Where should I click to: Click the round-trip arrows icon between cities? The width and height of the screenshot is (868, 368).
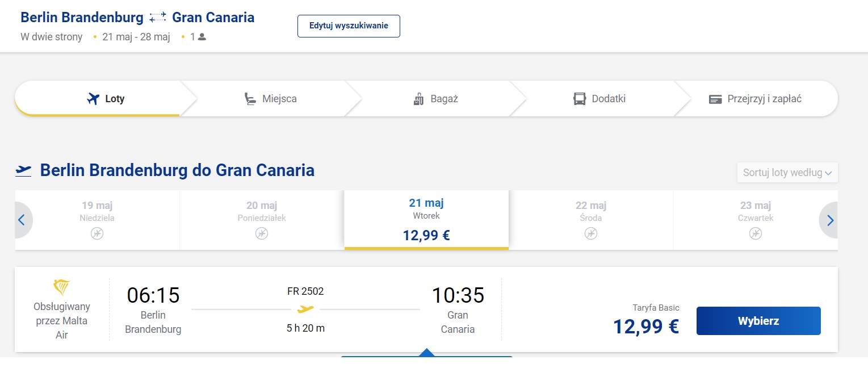pos(158,18)
